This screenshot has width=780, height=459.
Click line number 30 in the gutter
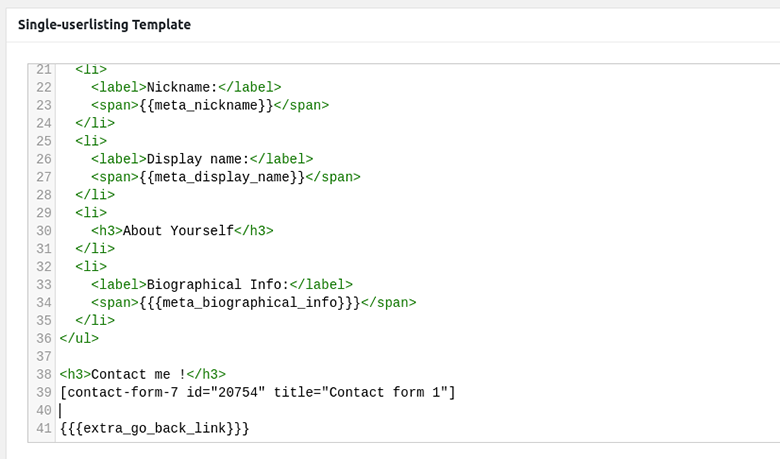point(44,231)
